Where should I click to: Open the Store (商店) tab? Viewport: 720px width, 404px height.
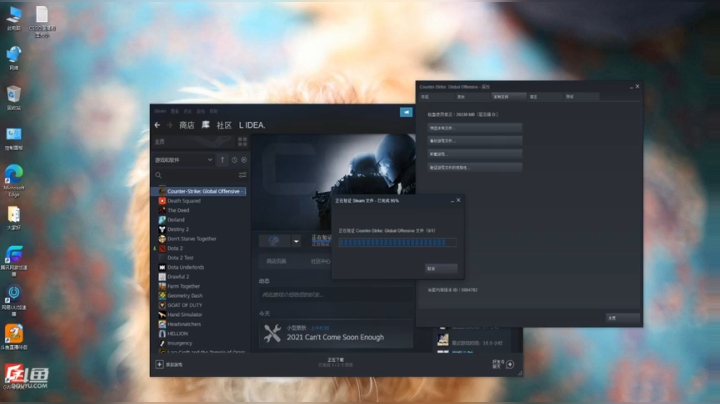(x=186, y=125)
